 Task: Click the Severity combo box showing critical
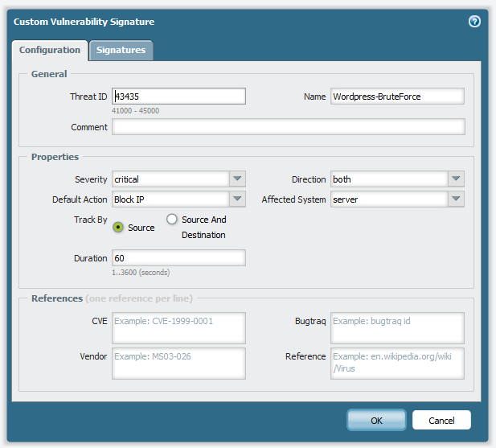click(x=170, y=179)
